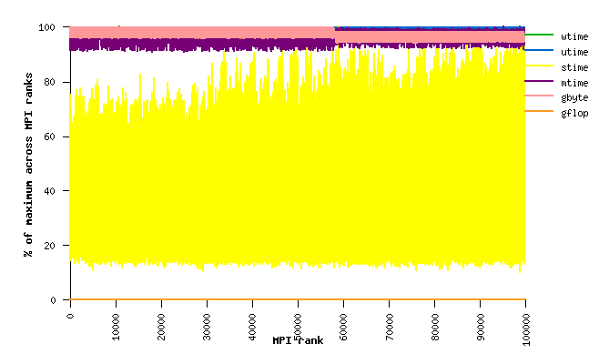The width and height of the screenshot is (609, 364).
Task: Click the green wtime legend line
Action: coord(539,35)
